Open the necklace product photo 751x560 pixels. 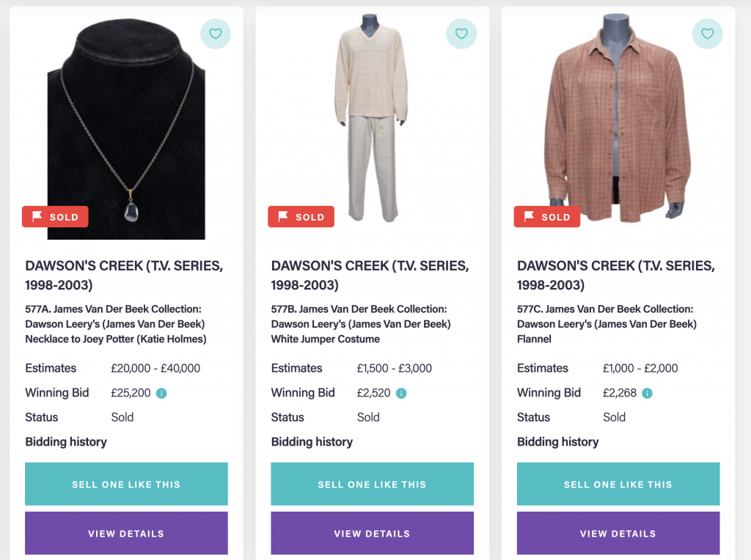(x=126, y=125)
